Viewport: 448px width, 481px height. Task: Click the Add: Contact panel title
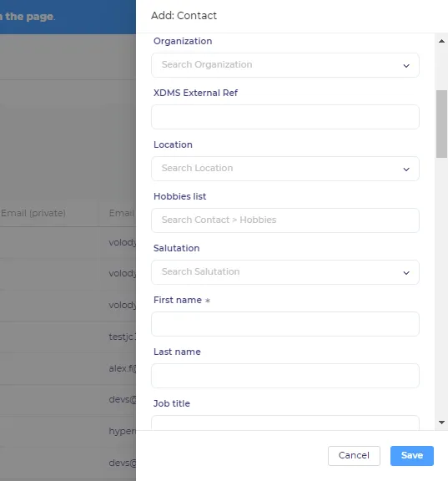pos(184,16)
